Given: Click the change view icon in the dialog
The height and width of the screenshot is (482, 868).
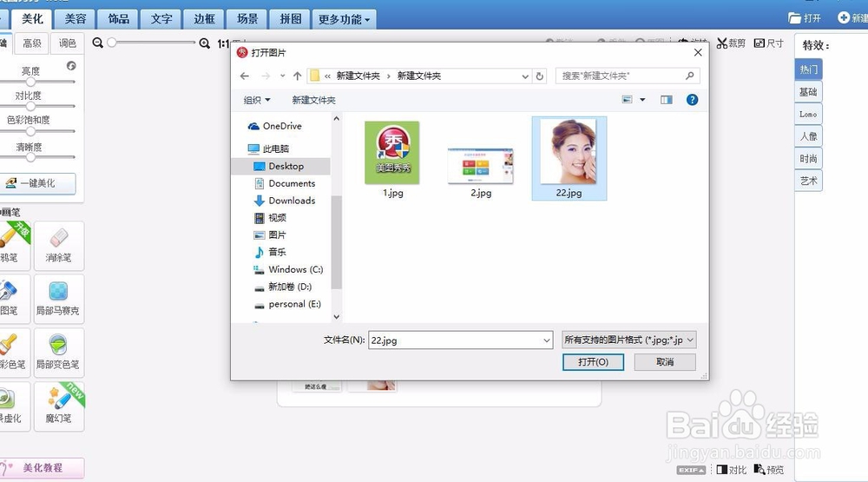Looking at the screenshot, I should pos(628,100).
